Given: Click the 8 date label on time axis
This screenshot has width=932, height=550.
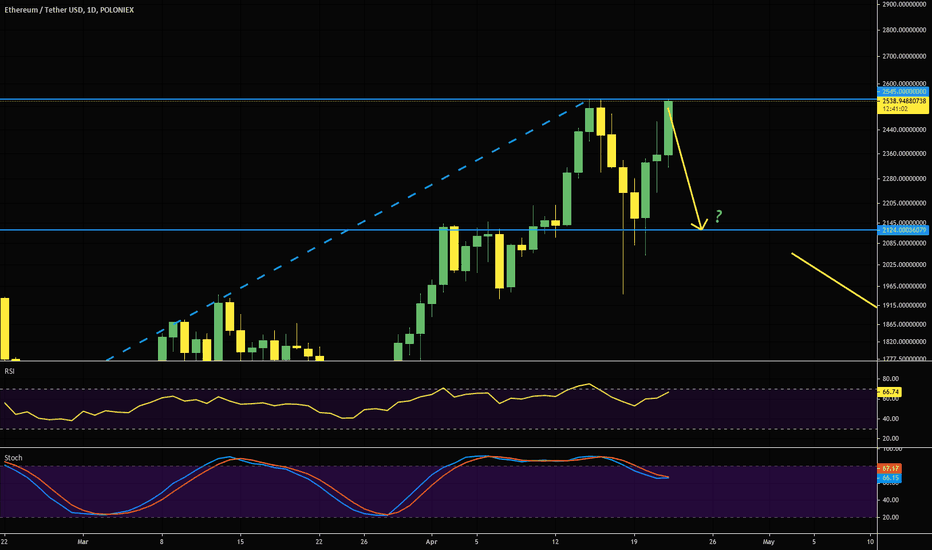Looking at the screenshot, I should 162,542.
